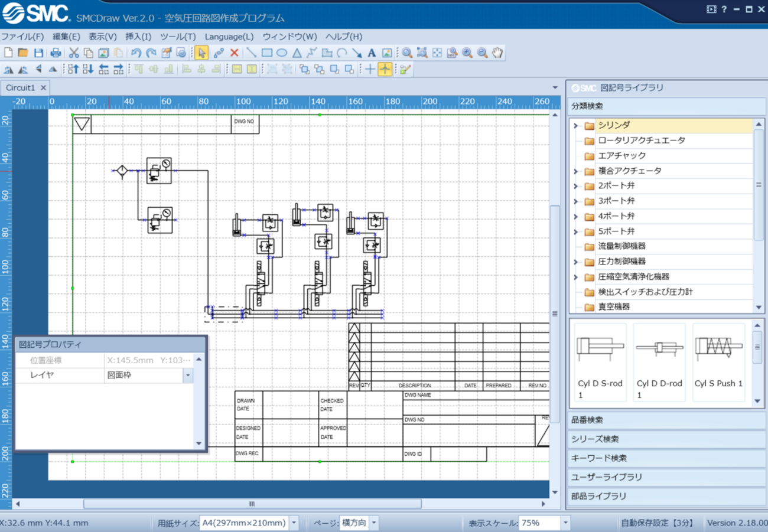Insert an image with the picture tool
Screen dimensions: 768x532
point(387,53)
